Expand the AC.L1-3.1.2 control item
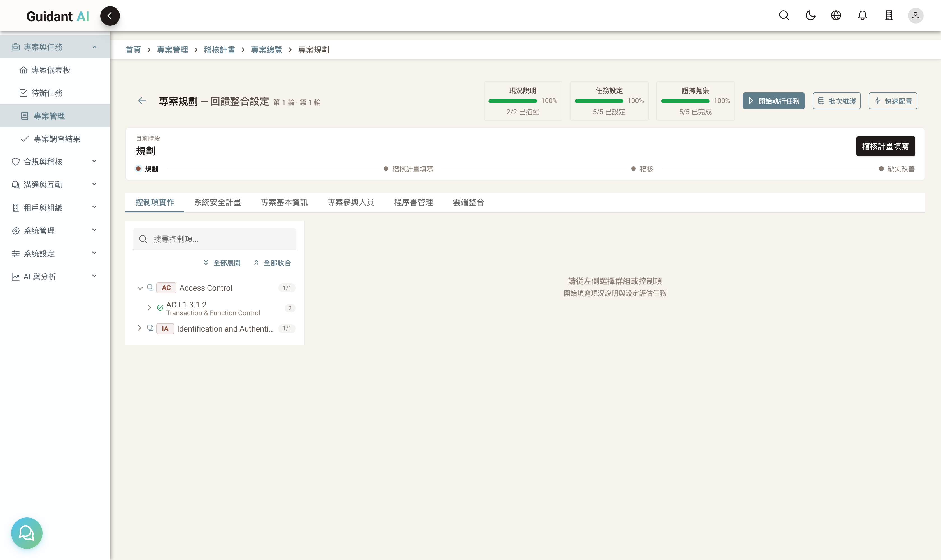This screenshot has width=941, height=560. 149,308
